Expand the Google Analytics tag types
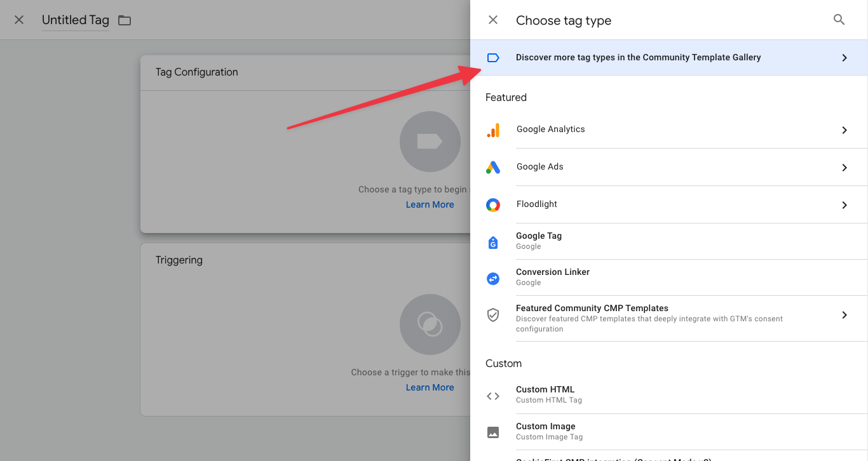The width and height of the screenshot is (868, 461). tap(844, 130)
